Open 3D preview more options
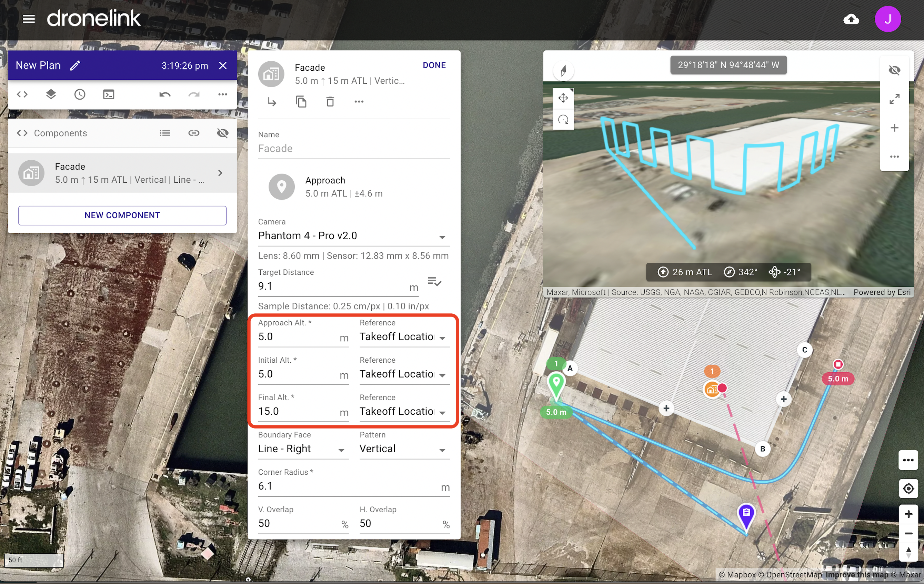Viewport: 924px width, 584px height. 894,157
